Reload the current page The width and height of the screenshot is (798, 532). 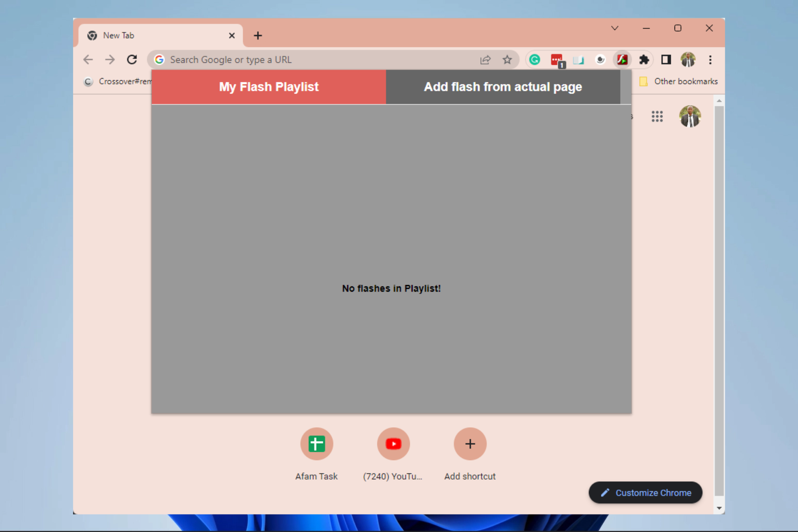(132, 60)
